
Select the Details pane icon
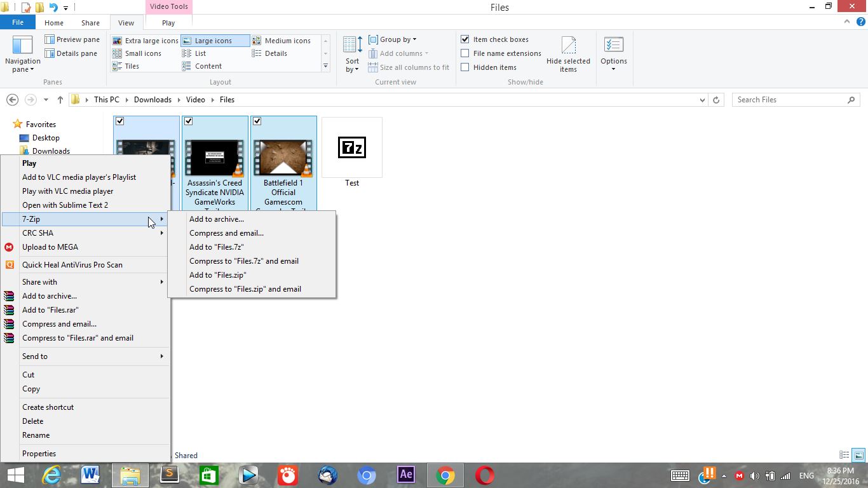50,53
